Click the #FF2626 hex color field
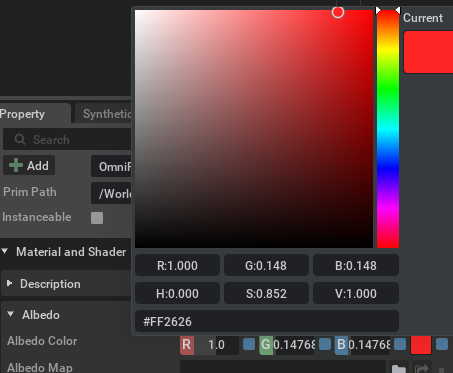This screenshot has height=373, width=453. (x=267, y=321)
